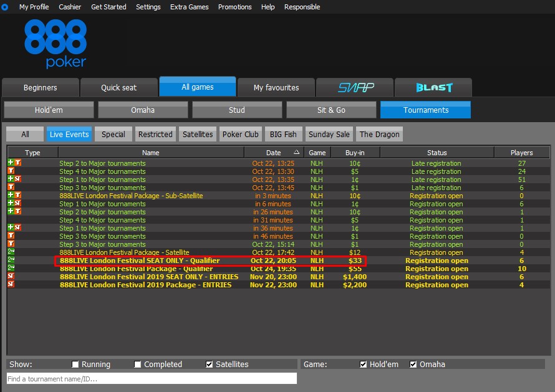Check the Completed checkbox
Image resolution: width=555 pixels, height=392 pixels.
coord(137,364)
